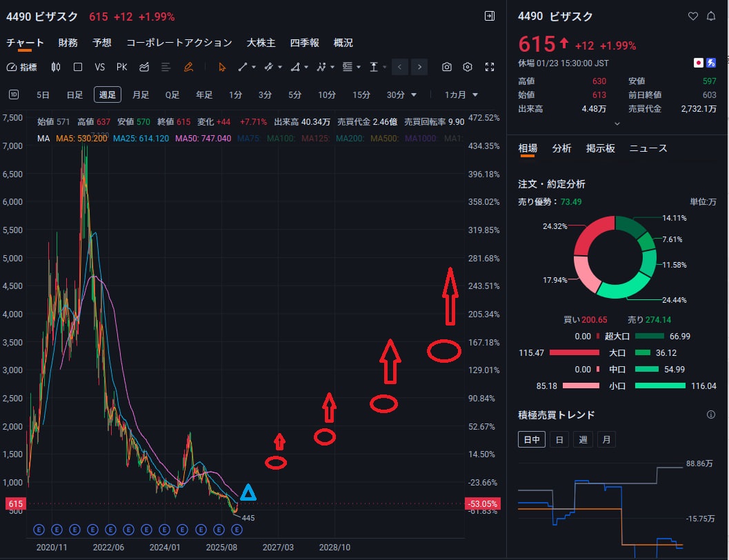The width and height of the screenshot is (729, 560).
Task: Add ビザスク to favorites with heart icon
Action: click(692, 17)
